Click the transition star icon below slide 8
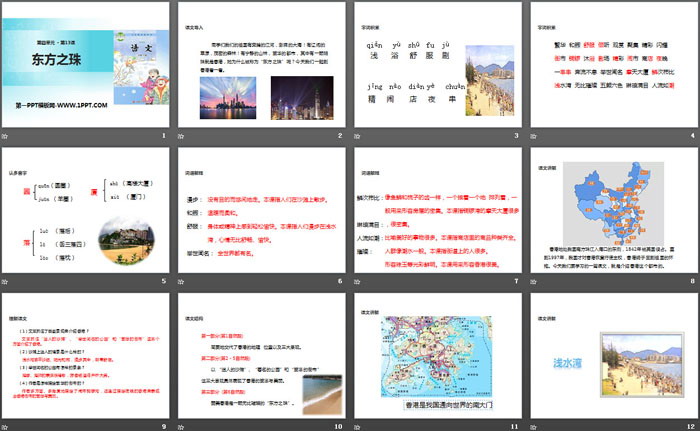Screen dimensions: 700x431 tap(531, 281)
